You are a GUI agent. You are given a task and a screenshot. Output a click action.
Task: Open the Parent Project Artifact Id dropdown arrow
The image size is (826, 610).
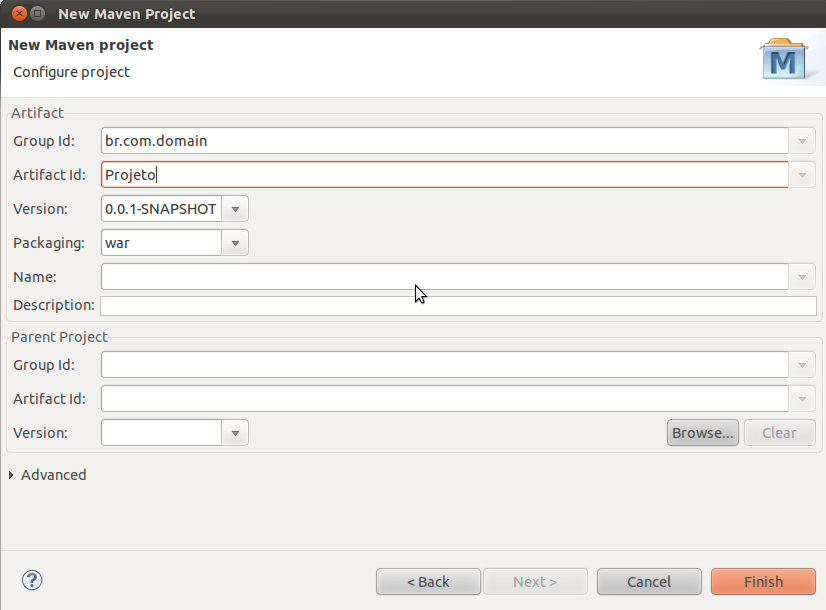click(802, 399)
